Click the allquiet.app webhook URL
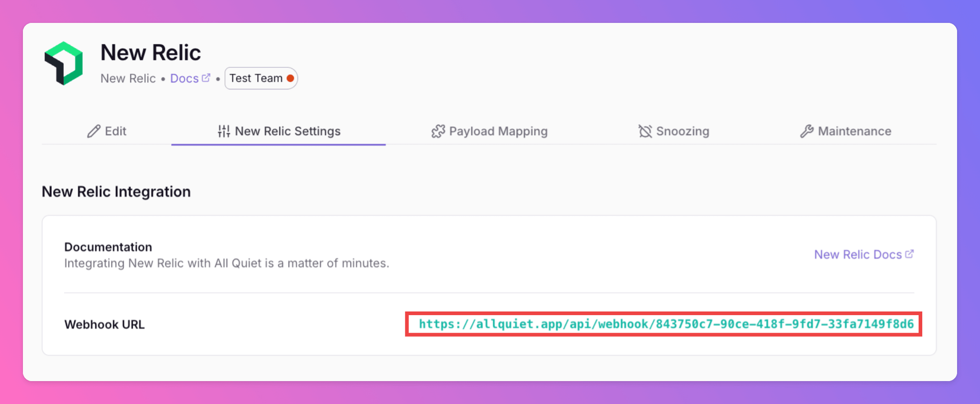This screenshot has height=404, width=980. pyautogui.click(x=666, y=324)
